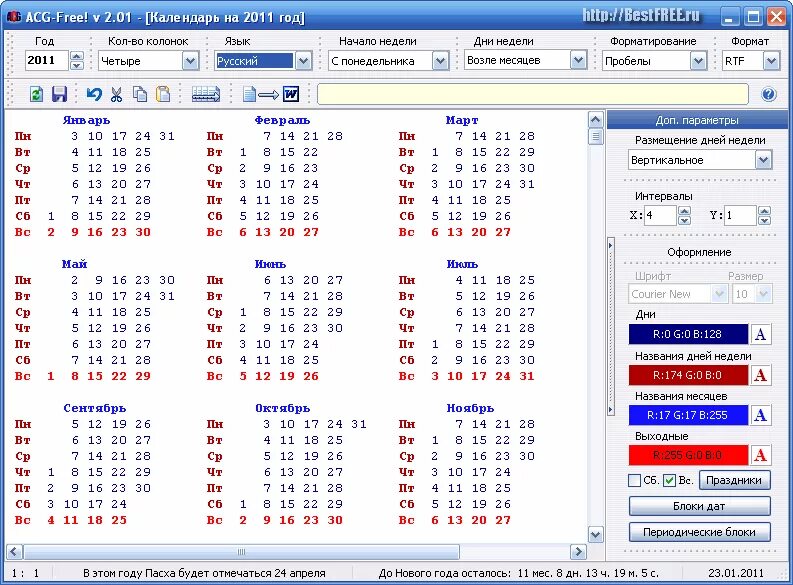Click the Октябрь month title
Screen dimensions: 793x585
pyautogui.click(x=282, y=408)
